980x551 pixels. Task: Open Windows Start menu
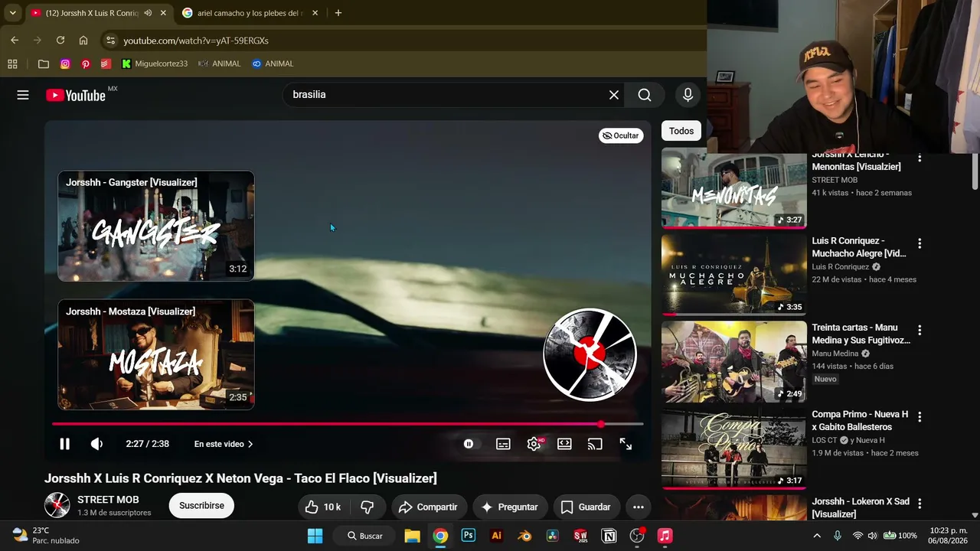coord(315,536)
